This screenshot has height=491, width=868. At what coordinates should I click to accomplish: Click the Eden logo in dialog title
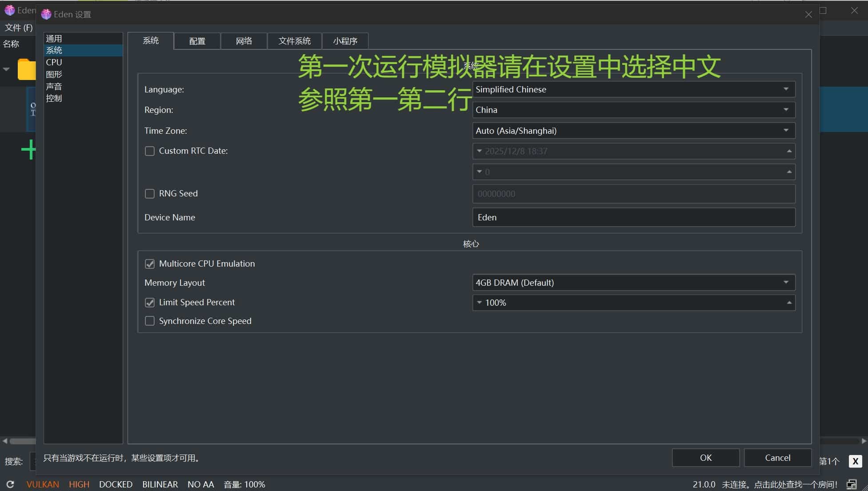tap(46, 14)
